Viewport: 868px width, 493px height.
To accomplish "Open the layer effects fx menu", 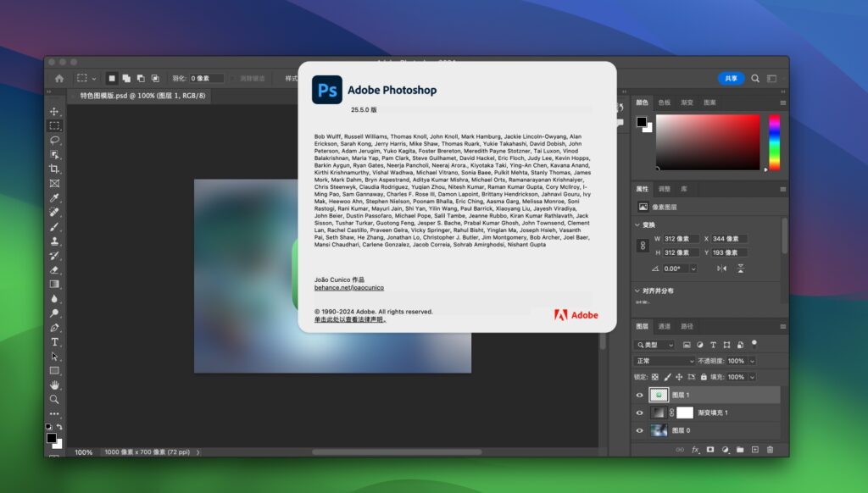I will 697,449.
